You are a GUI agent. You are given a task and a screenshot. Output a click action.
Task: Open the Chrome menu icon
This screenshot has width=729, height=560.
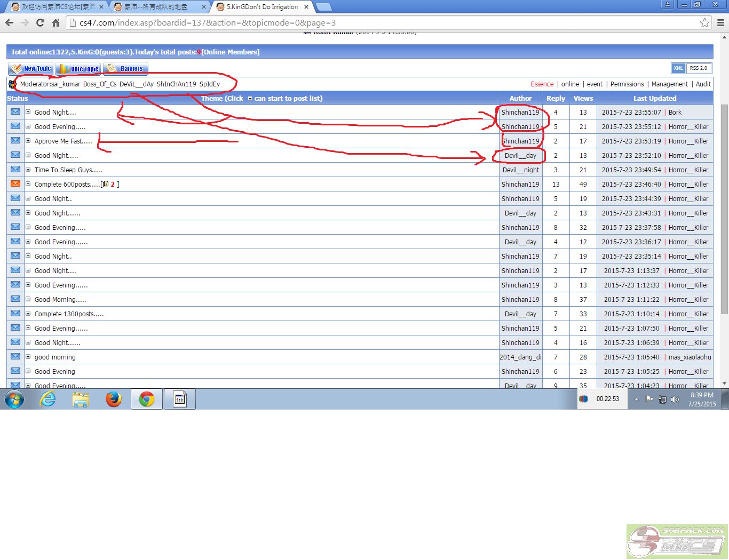coord(720,23)
